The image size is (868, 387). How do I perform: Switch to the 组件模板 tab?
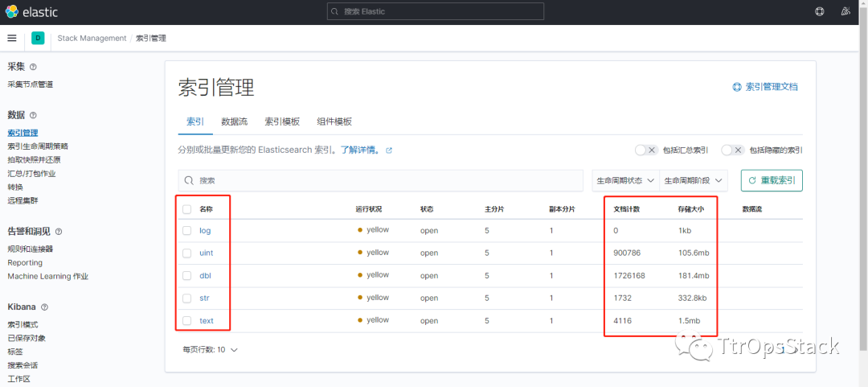(x=334, y=122)
